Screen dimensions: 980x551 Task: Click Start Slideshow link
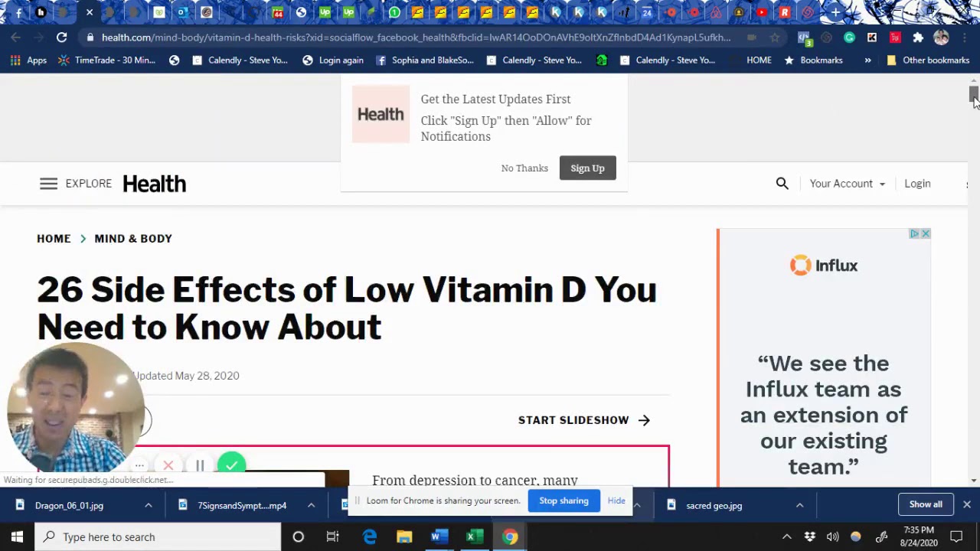(583, 420)
